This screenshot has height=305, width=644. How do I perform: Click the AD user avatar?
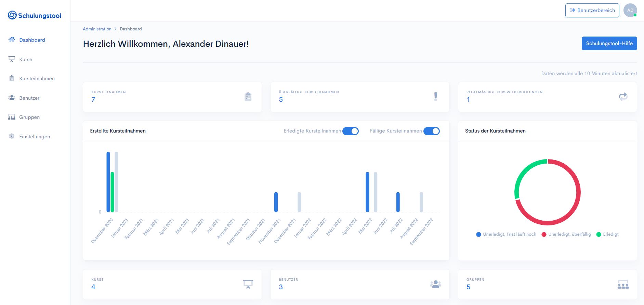pyautogui.click(x=630, y=10)
